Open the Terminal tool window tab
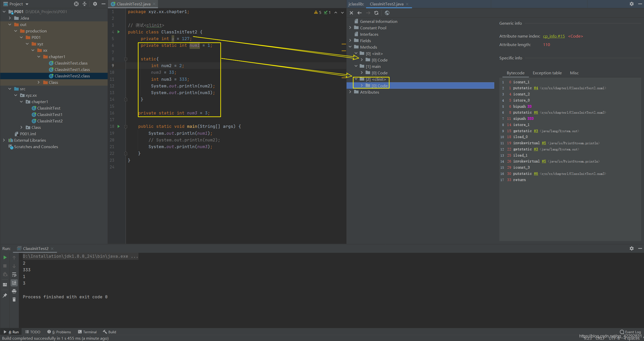 click(87, 332)
